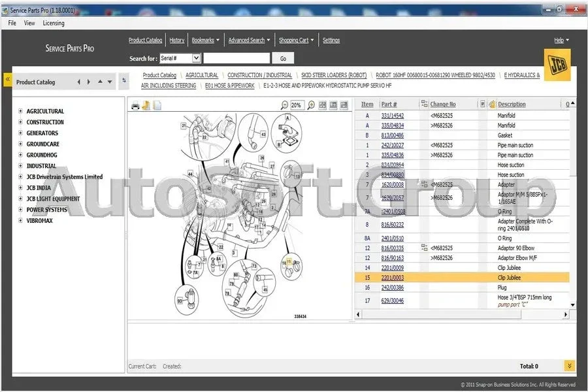
Task: Click the first fit-view icon after zoom in
Action: click(323, 105)
